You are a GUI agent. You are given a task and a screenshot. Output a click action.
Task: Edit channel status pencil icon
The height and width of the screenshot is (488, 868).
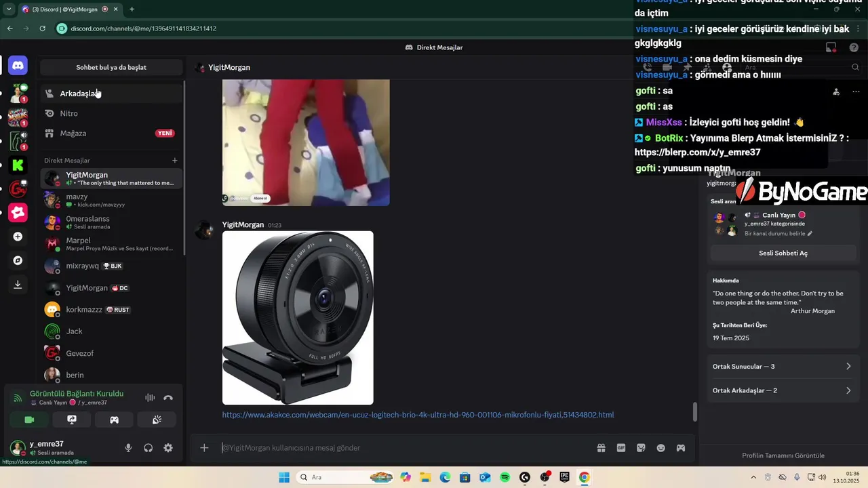pyautogui.click(x=810, y=234)
